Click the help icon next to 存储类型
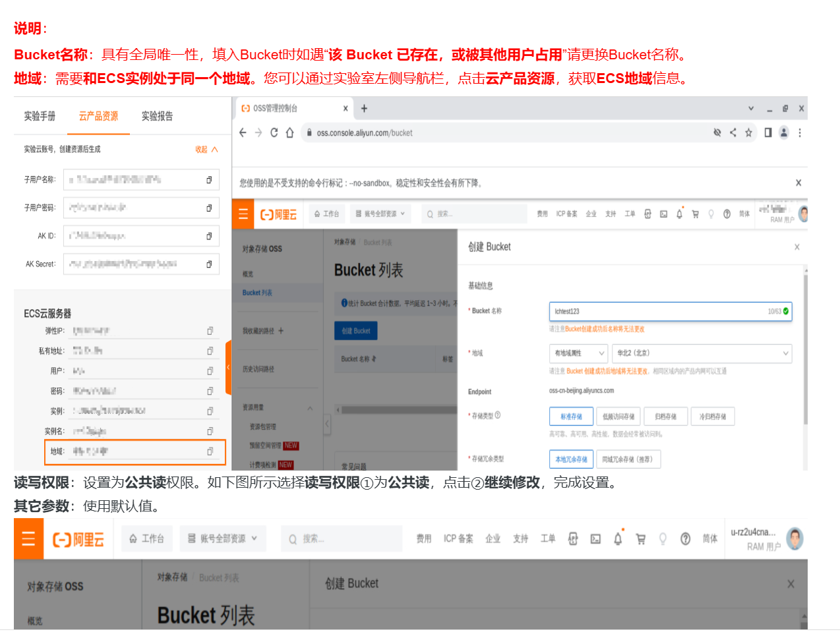This screenshot has height=636, width=840. [x=498, y=415]
